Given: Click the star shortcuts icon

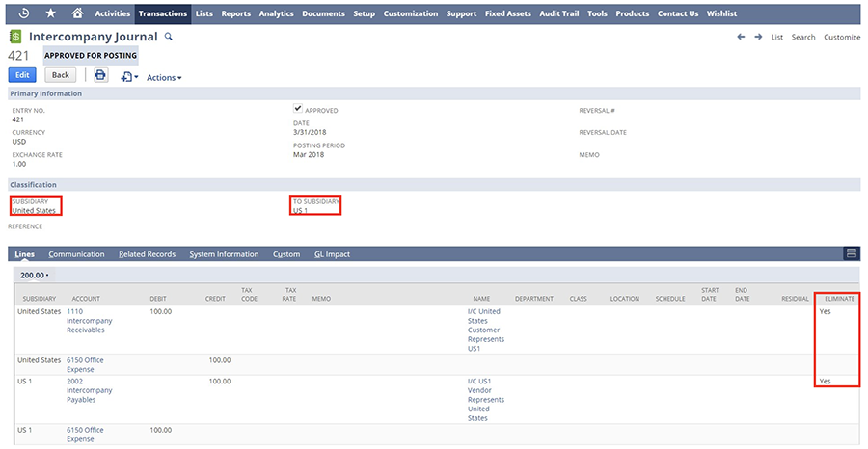Looking at the screenshot, I should [50, 13].
